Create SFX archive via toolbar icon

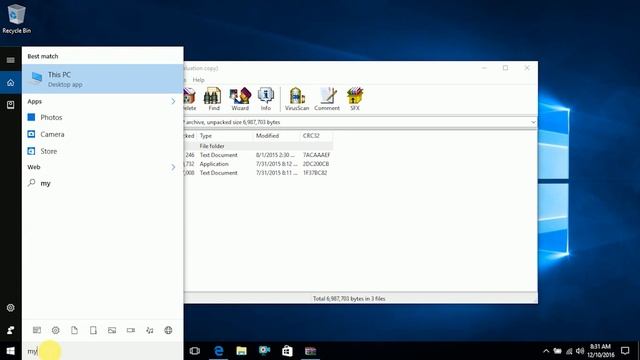point(355,99)
